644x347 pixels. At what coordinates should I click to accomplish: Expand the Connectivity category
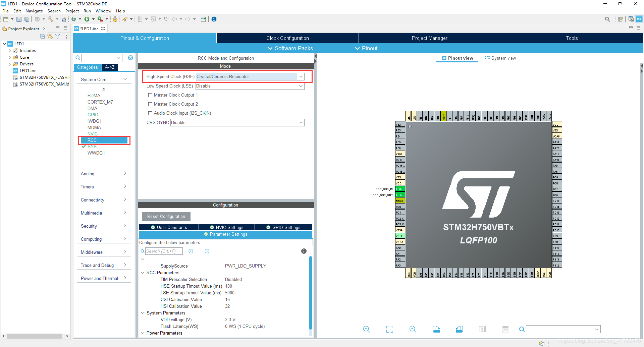[x=104, y=200]
